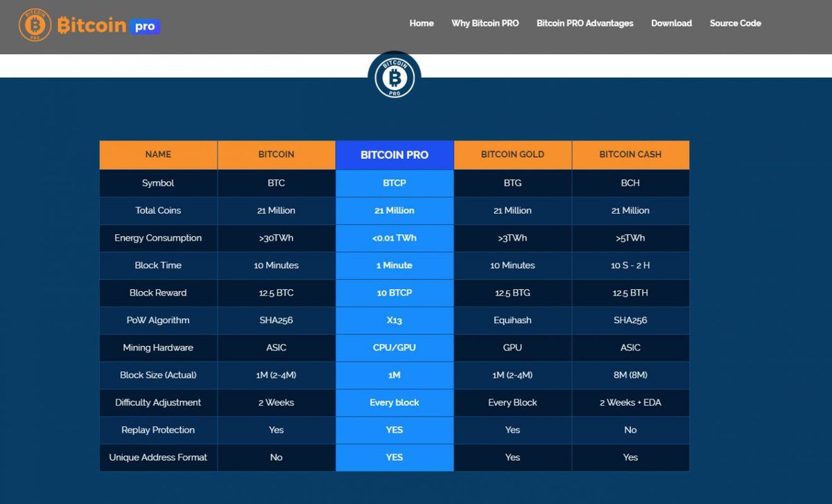Click SHA256 in the Bitcoin Cash column
Viewport: 832px width, 504px height.
[631, 320]
